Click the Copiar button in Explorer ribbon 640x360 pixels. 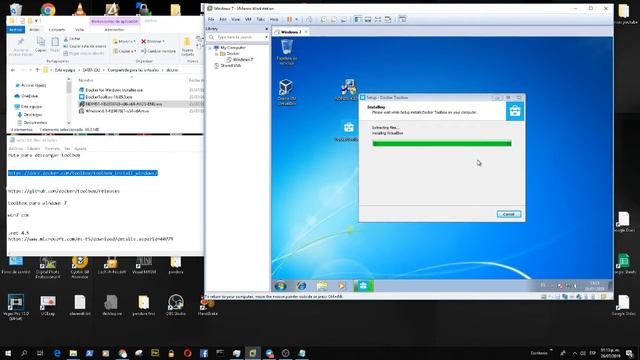[x=40, y=44]
